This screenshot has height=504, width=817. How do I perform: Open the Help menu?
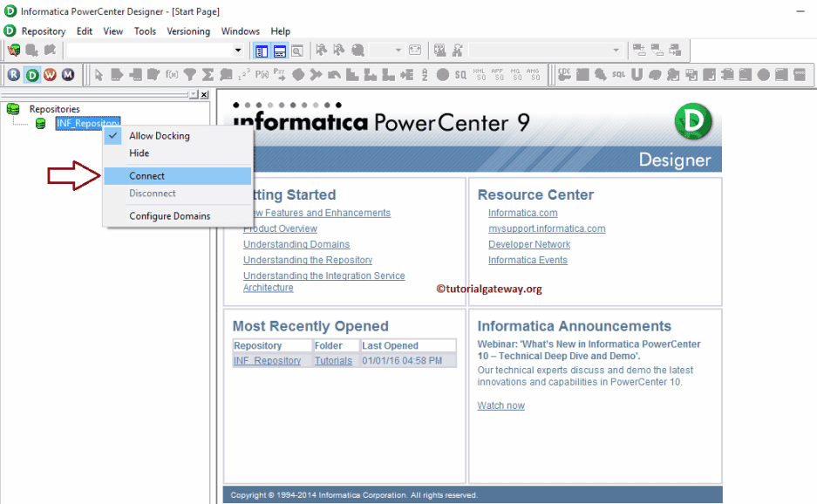click(x=280, y=31)
